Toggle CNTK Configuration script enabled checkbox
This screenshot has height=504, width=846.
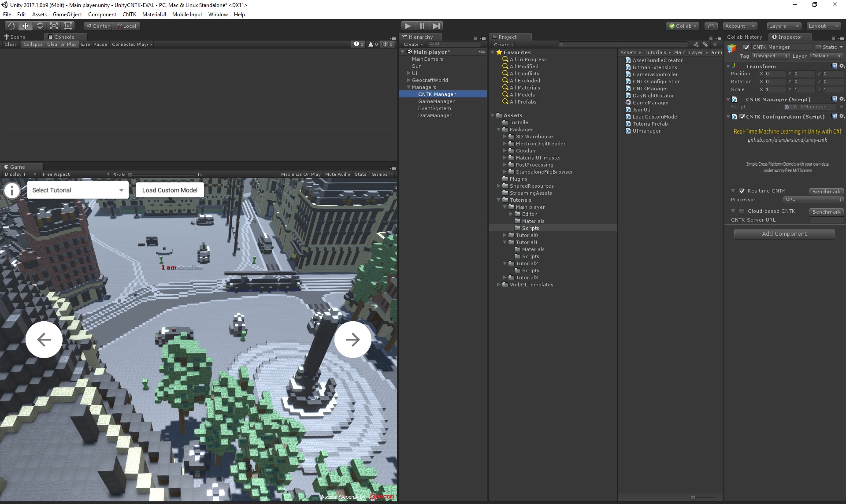click(742, 117)
